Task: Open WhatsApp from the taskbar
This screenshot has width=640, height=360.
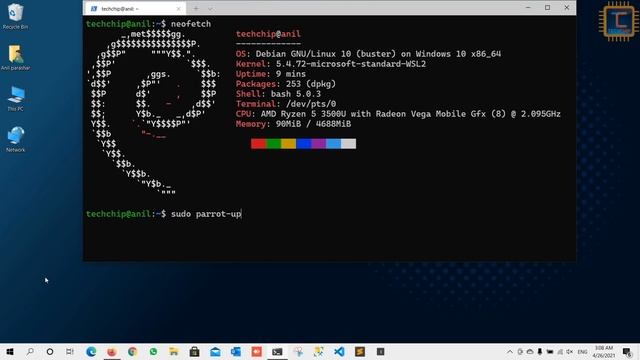Action: pyautogui.click(x=153, y=351)
